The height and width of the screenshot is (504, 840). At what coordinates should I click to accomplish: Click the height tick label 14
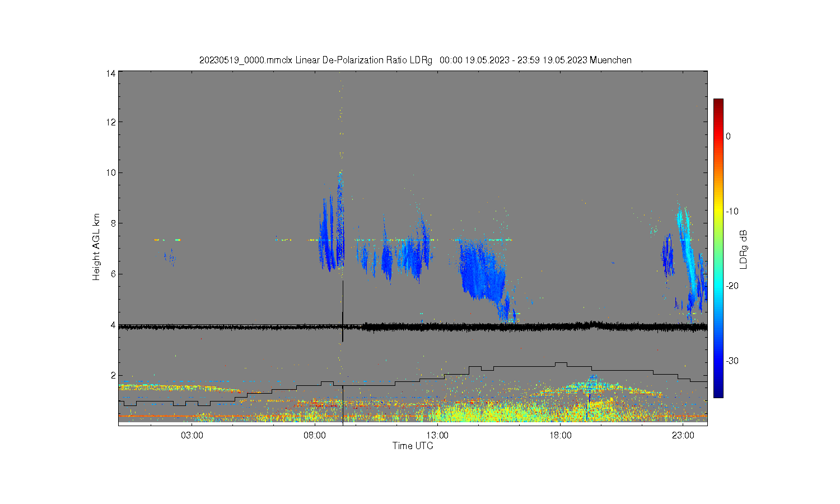point(111,73)
